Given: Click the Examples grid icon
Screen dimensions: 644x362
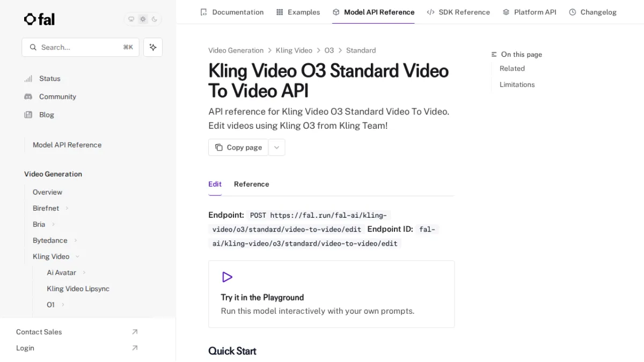Looking at the screenshot, I should click(x=280, y=12).
